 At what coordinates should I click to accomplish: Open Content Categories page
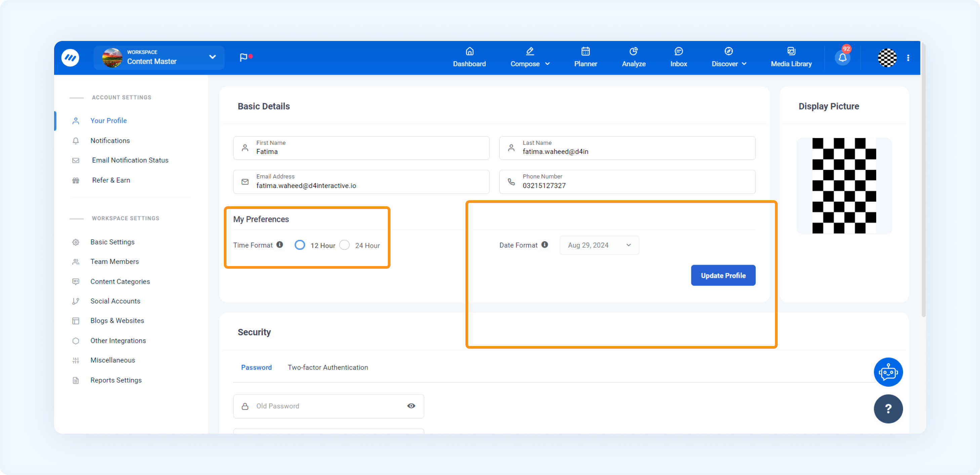coord(120,282)
